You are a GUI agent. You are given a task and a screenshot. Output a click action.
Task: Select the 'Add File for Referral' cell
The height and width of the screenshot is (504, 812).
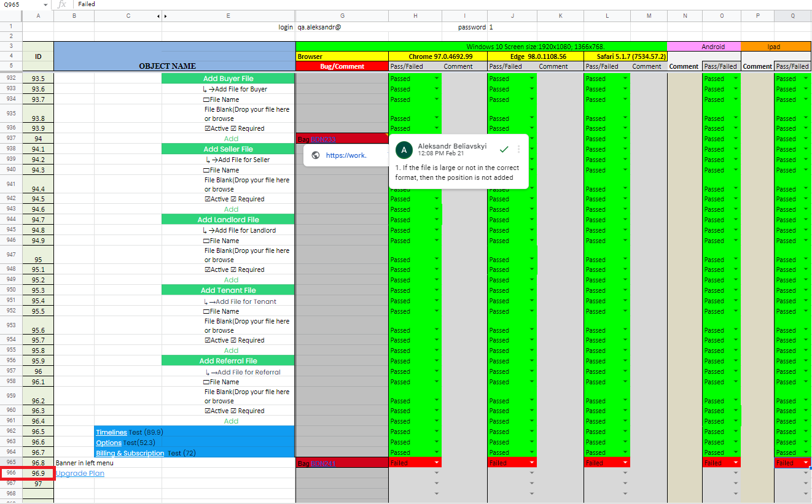[228, 371]
